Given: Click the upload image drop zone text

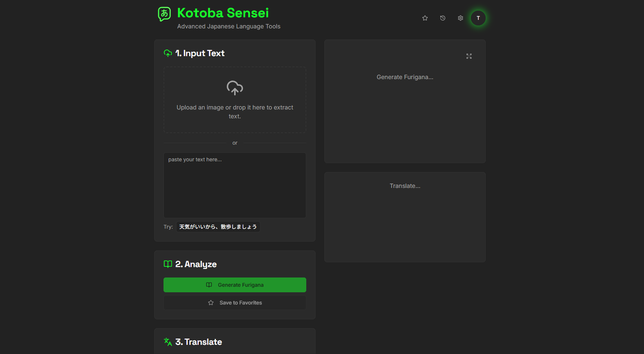Looking at the screenshot, I should [x=235, y=112].
